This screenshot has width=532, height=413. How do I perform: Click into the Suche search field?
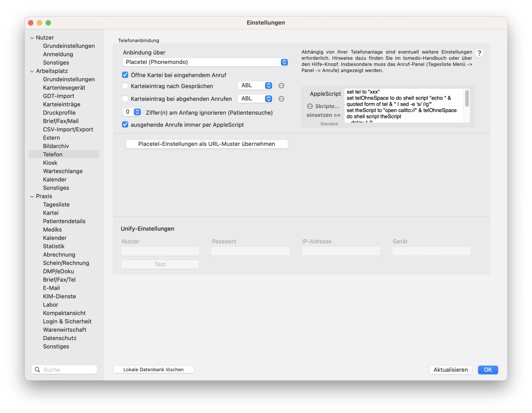(69, 370)
